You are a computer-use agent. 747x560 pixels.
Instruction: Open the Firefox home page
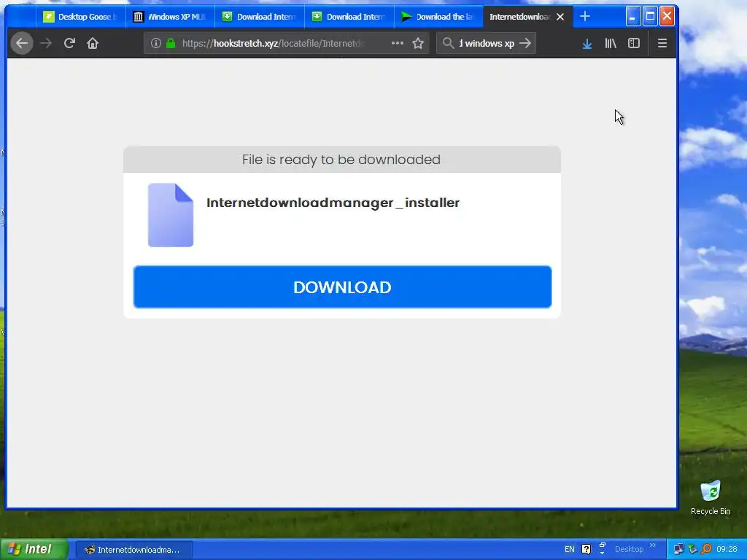coord(93,43)
